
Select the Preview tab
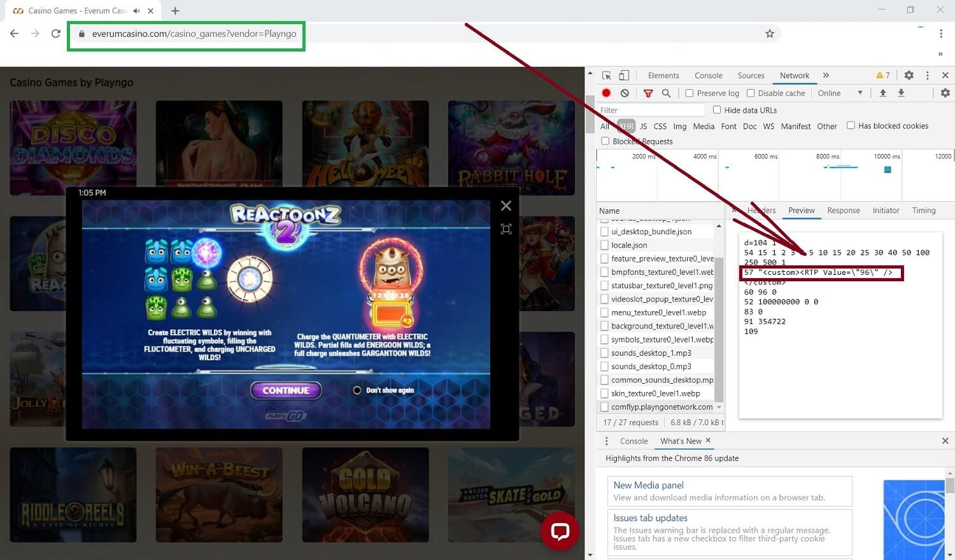click(x=802, y=211)
